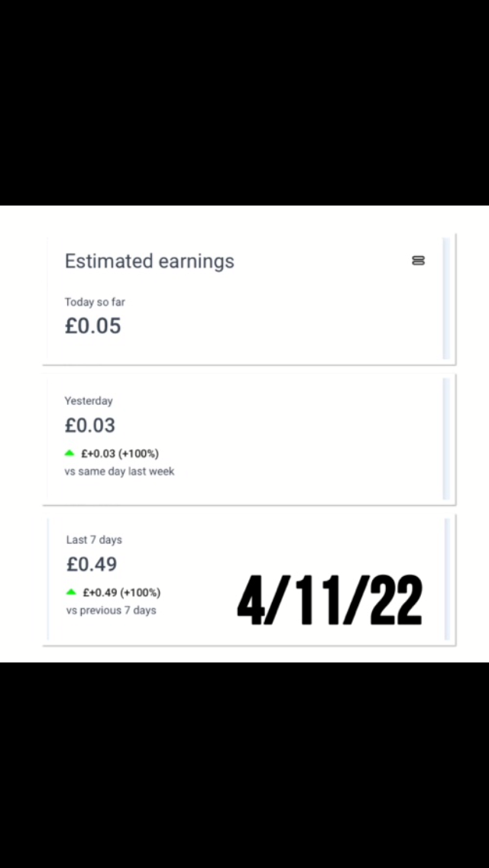Click the green up arrow under Yesterday
The height and width of the screenshot is (868, 489).
(x=70, y=453)
